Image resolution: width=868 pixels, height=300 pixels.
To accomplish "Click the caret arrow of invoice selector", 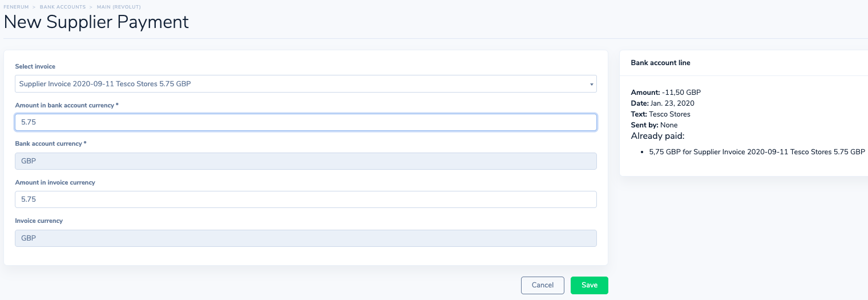I will pyautogui.click(x=591, y=85).
